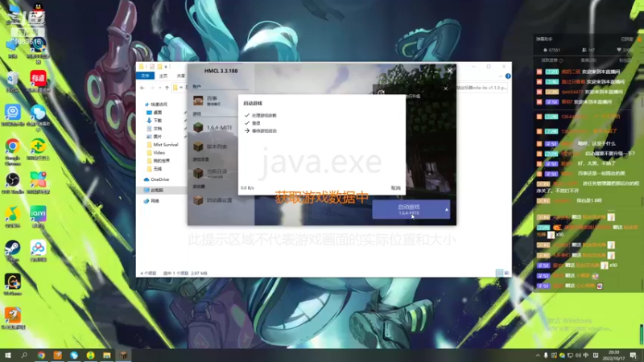Expand the File Explorer ribbon chevron
Image resolution: width=644 pixels, height=362 pixels.
coord(500,76)
